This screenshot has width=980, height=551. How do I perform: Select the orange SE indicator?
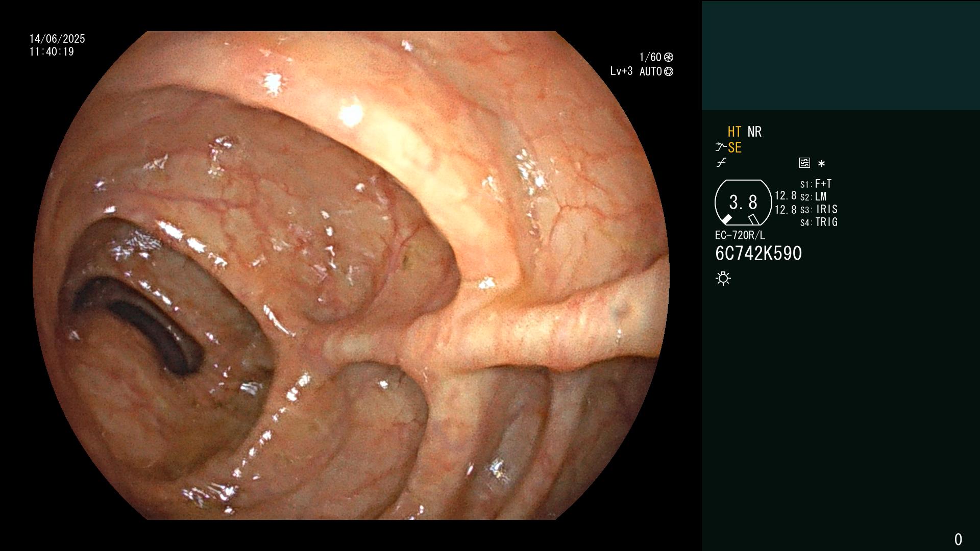[734, 147]
